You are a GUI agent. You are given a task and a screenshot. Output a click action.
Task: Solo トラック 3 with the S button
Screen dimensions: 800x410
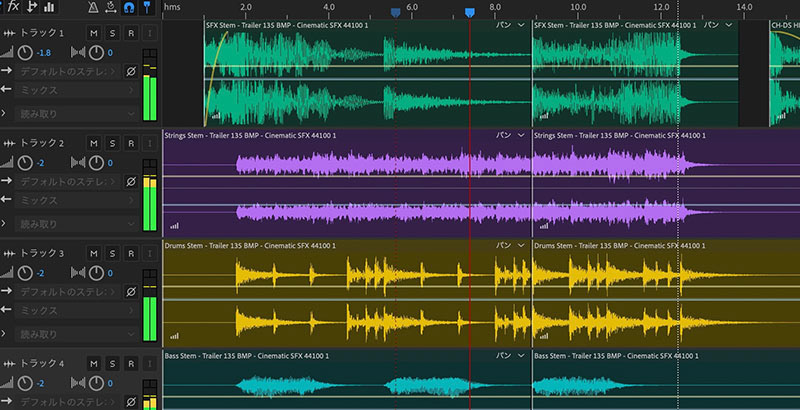point(112,253)
